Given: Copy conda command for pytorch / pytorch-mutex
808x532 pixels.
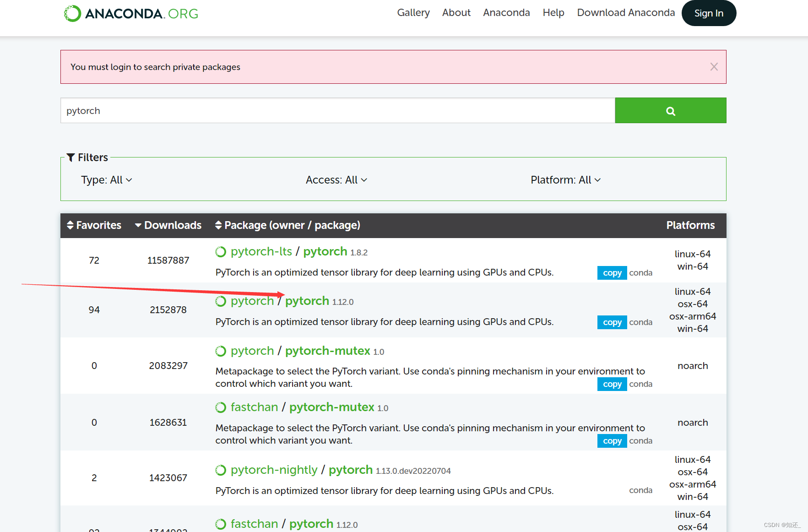Looking at the screenshot, I should [x=612, y=384].
